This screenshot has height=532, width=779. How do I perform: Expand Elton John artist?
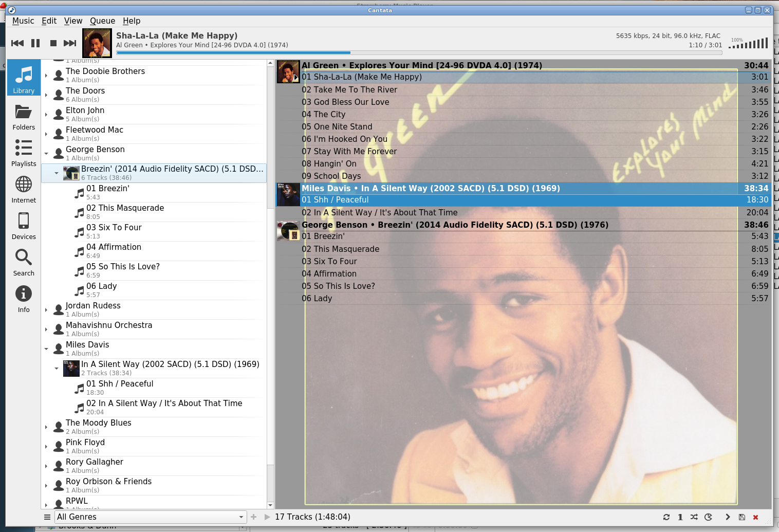46,115
